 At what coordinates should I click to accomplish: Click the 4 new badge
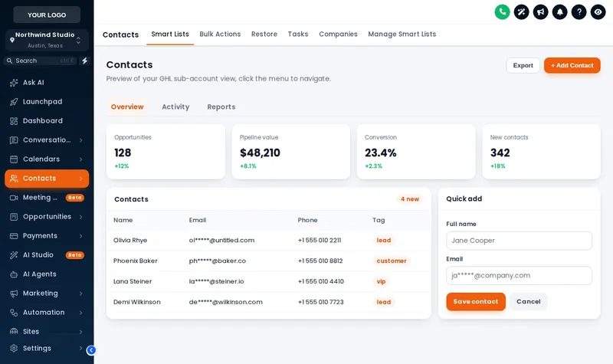coord(410,199)
